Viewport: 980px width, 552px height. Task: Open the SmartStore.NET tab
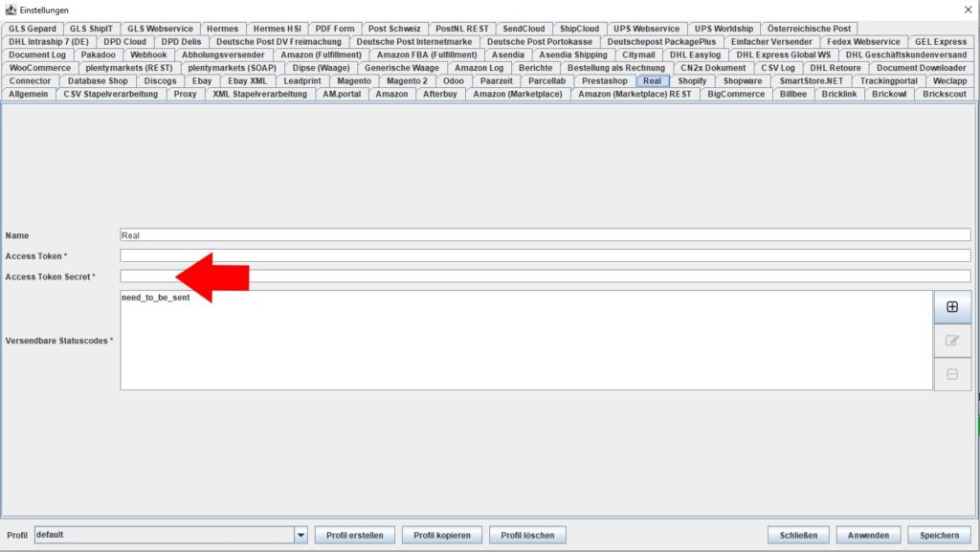[811, 80]
